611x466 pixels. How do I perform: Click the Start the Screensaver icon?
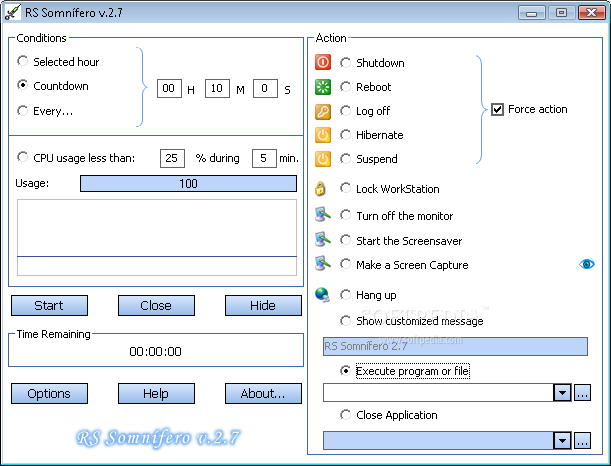pos(323,240)
